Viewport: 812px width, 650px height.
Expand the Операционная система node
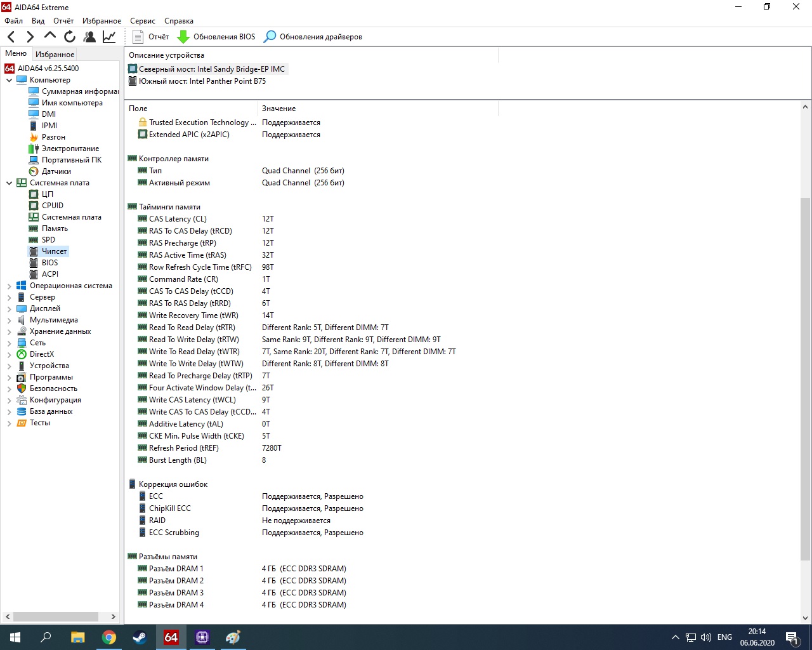pyautogui.click(x=9, y=286)
